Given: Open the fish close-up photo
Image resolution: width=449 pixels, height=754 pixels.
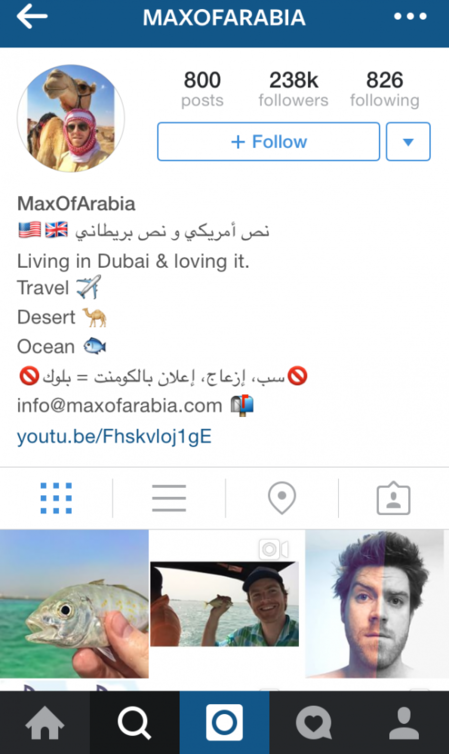Looking at the screenshot, I should coord(74,604).
